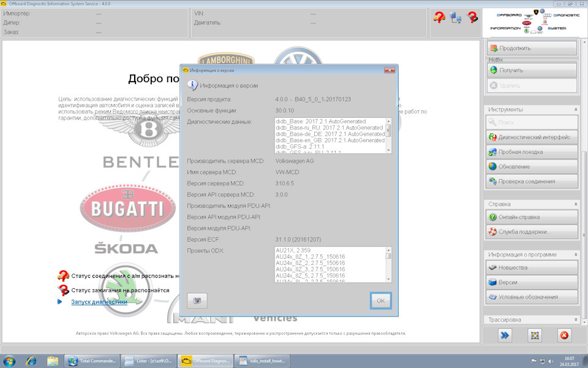Click the fullscreen toggle button at bottom right
The height and width of the screenshot is (368, 588).
point(534,335)
